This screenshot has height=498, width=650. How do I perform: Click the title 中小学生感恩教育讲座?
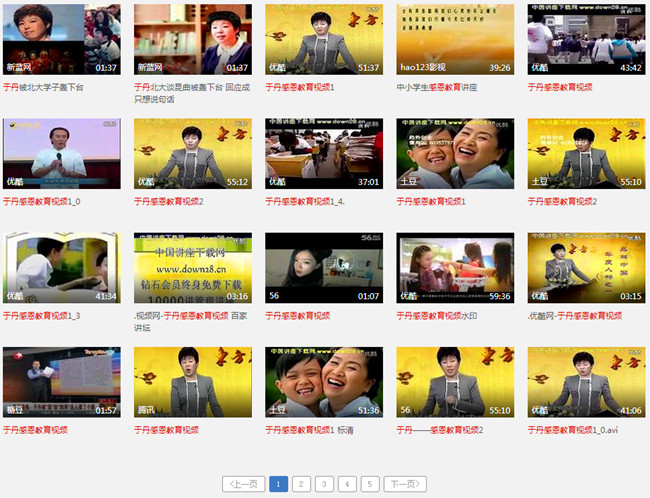437,87
